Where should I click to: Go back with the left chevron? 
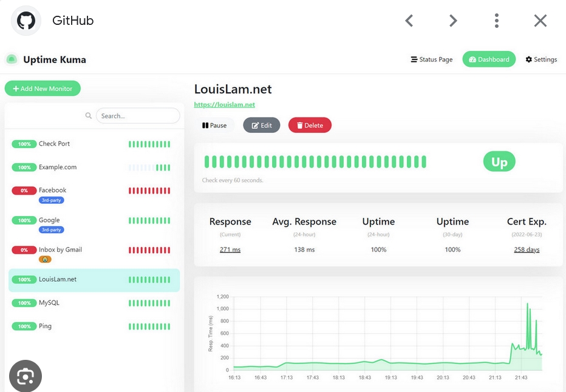point(409,21)
